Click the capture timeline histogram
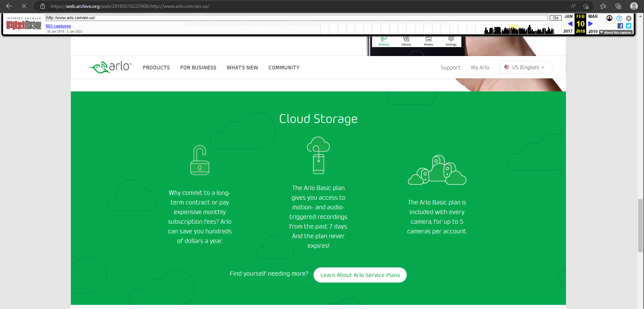644x309 pixels. click(x=519, y=30)
